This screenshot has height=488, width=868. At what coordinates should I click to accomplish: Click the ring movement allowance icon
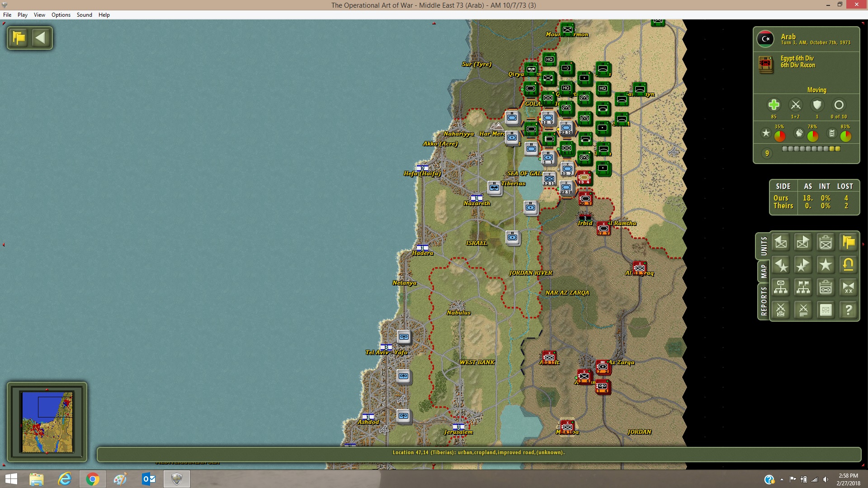click(839, 105)
